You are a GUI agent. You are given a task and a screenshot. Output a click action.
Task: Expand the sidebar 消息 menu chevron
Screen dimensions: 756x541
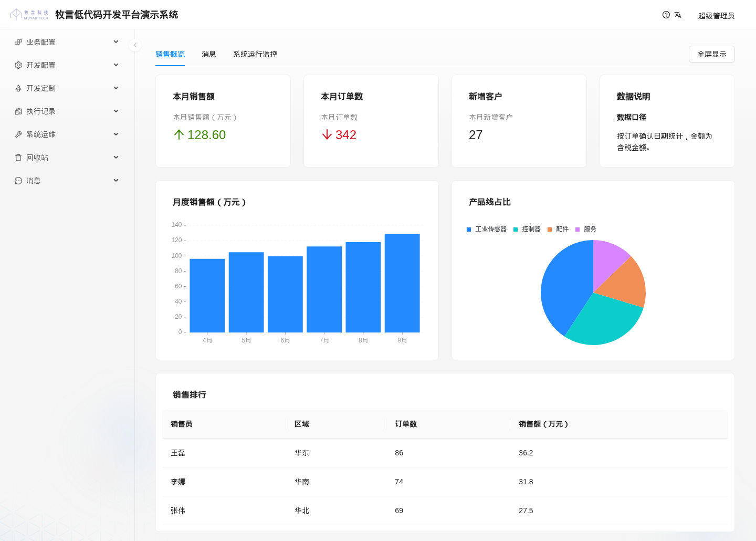click(116, 181)
